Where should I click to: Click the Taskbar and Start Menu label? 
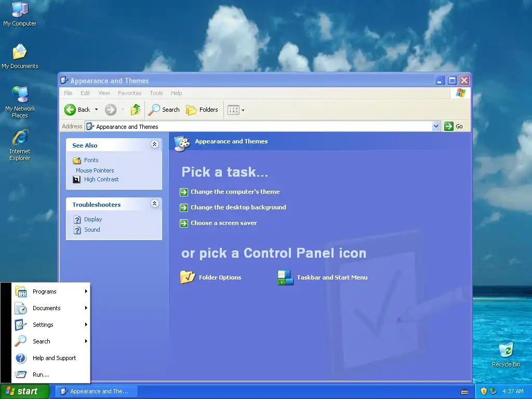[332, 277]
